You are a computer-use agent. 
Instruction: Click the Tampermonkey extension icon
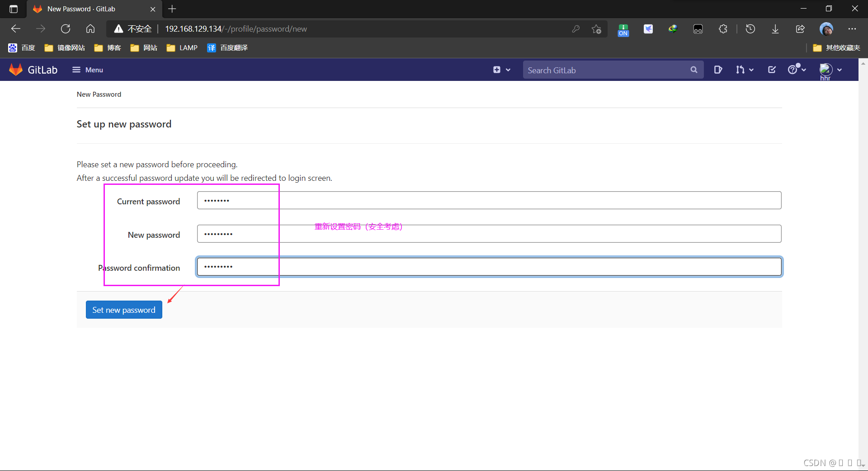click(x=698, y=29)
